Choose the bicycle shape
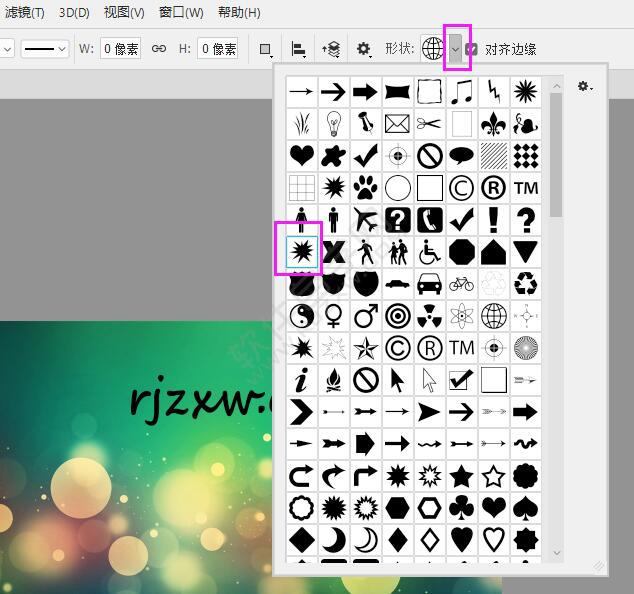 [x=461, y=284]
